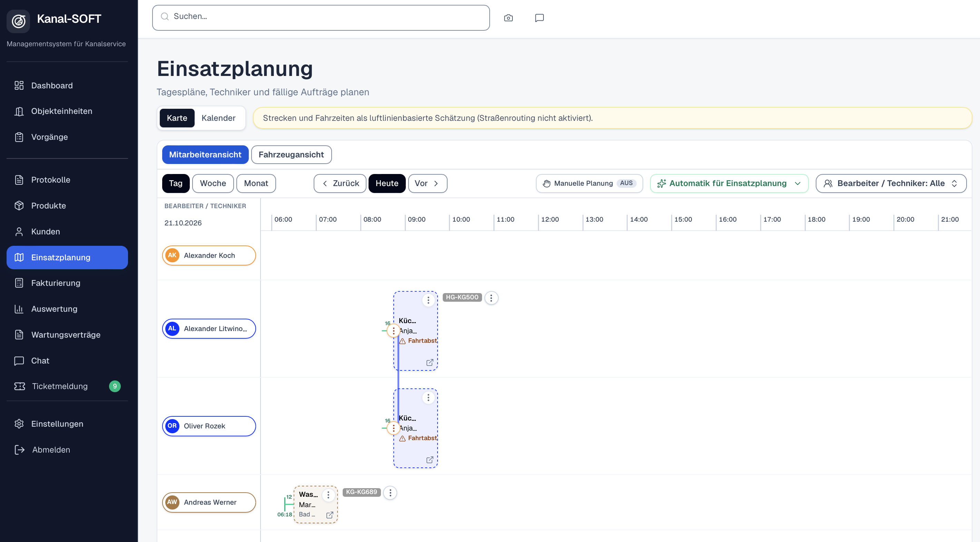Click the Kanal-SOFT logo icon

[18, 21]
